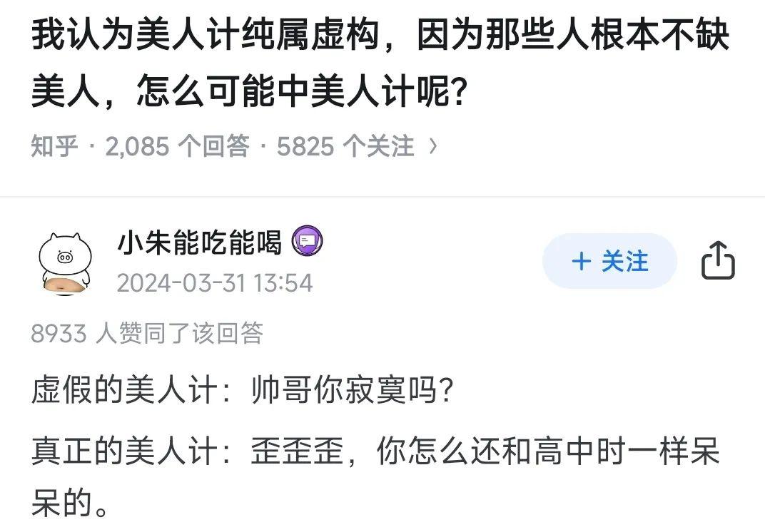Open the pig avatar of the answer author

tap(66, 262)
